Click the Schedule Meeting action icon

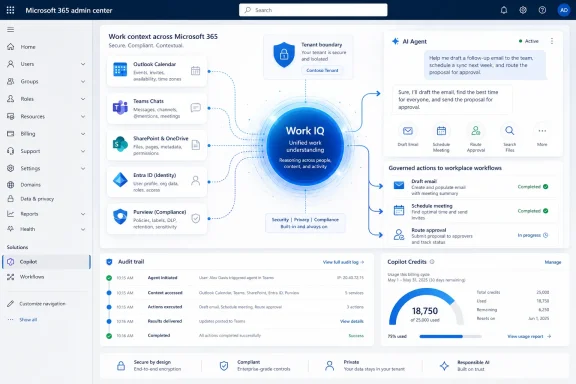click(441, 131)
